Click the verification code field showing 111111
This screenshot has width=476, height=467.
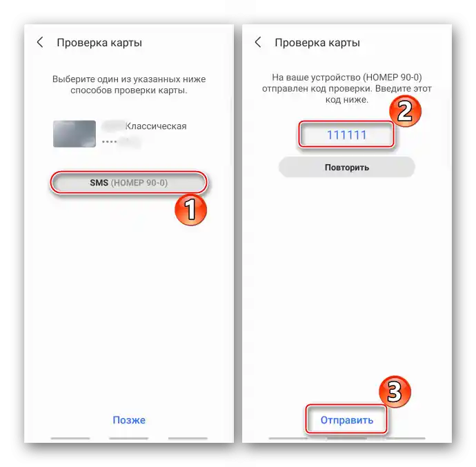(x=346, y=135)
